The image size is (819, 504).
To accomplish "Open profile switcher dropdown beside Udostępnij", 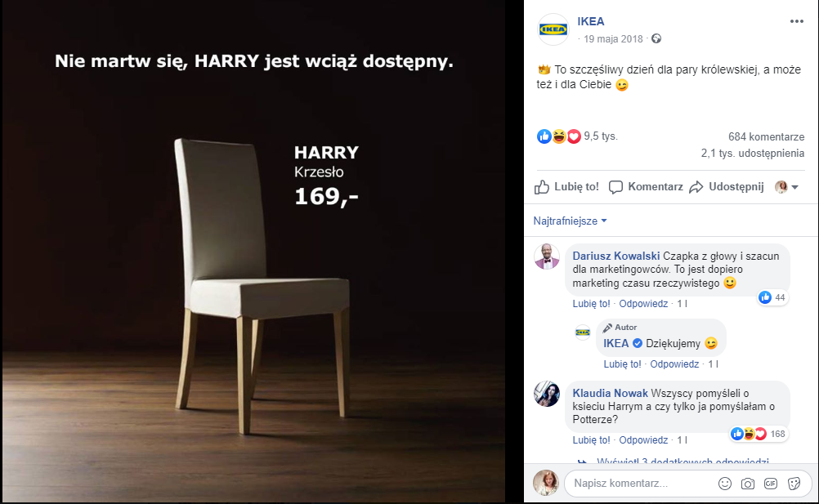I will (x=787, y=187).
